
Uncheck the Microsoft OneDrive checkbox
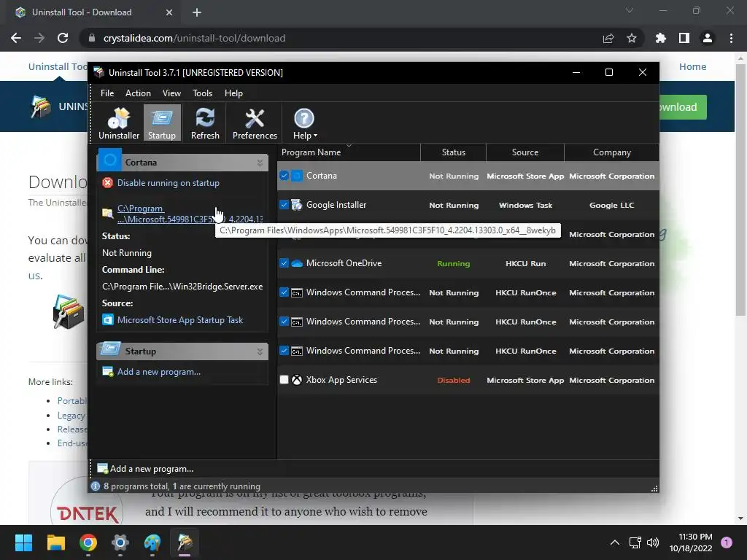tap(284, 263)
